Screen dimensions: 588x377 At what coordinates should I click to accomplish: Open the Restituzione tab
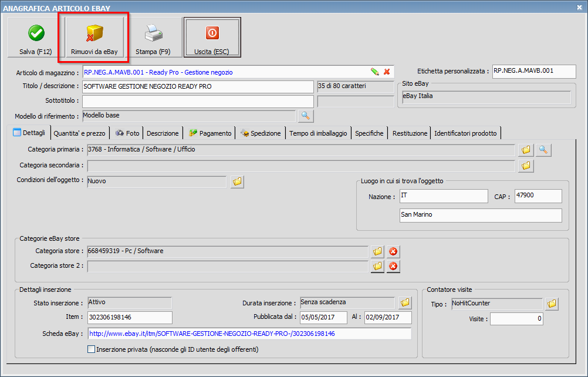pyautogui.click(x=410, y=133)
